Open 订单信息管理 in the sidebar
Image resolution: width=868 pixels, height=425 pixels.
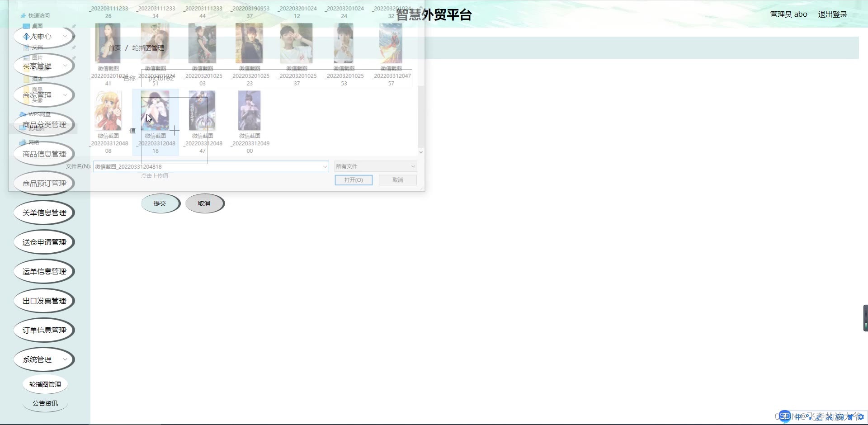[44, 330]
